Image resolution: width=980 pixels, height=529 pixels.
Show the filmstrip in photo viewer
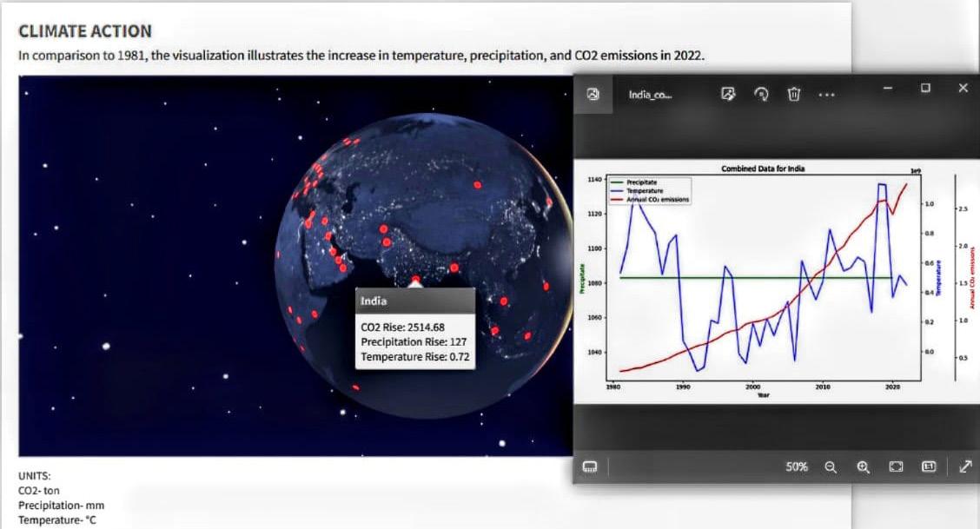(x=589, y=466)
